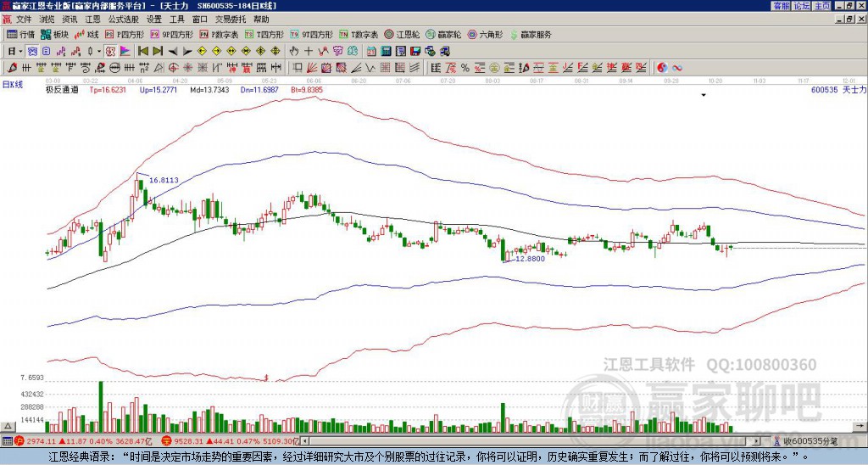Jump to last bar arrow icon
This screenshot has width=868, height=465.
(158, 52)
